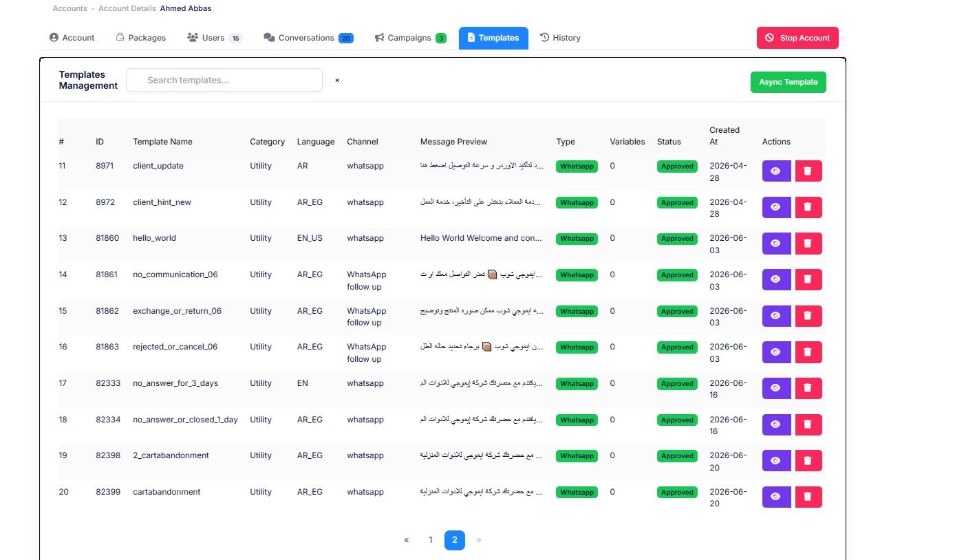
Task: Open the Campaigns tab
Action: pyautogui.click(x=410, y=38)
